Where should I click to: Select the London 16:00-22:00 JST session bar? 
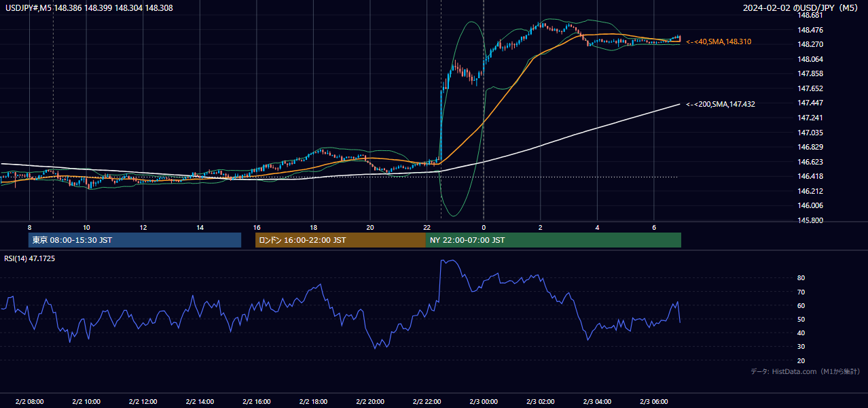tap(340, 240)
